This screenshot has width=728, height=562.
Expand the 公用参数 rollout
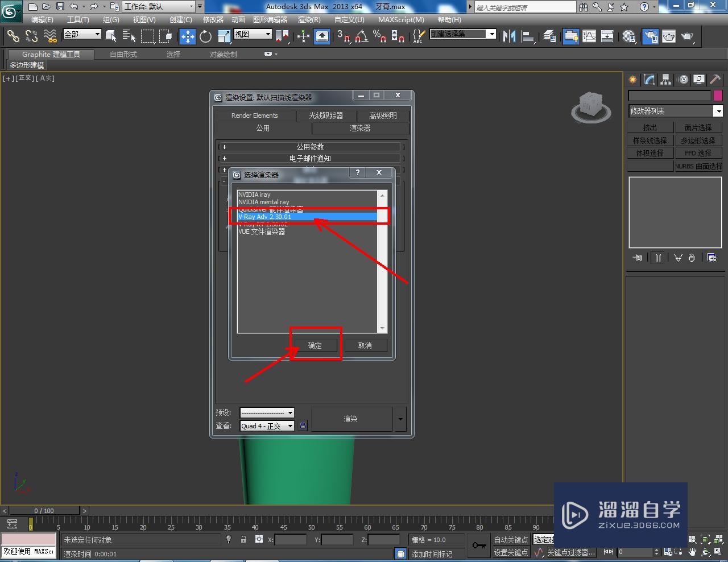click(x=310, y=147)
